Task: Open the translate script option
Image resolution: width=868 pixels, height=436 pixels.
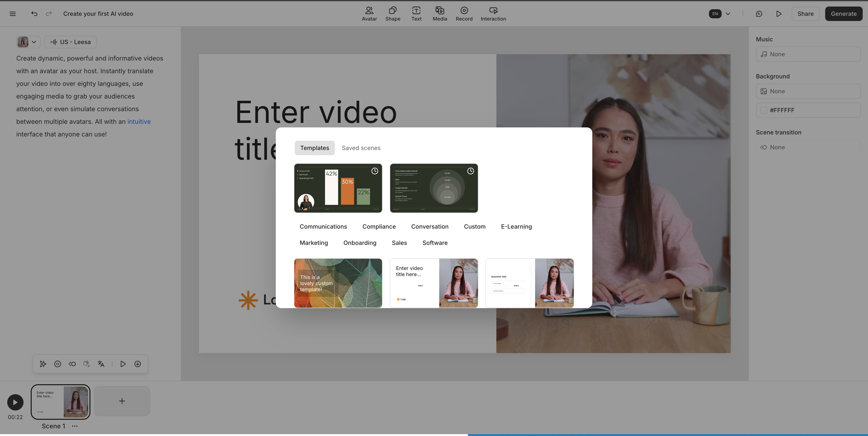Action: pos(101,364)
